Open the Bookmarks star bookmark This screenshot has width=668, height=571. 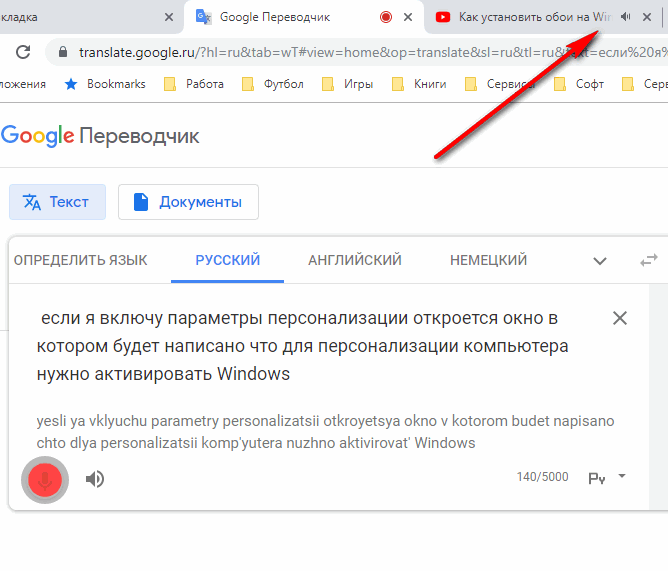pyautogui.click(x=105, y=84)
